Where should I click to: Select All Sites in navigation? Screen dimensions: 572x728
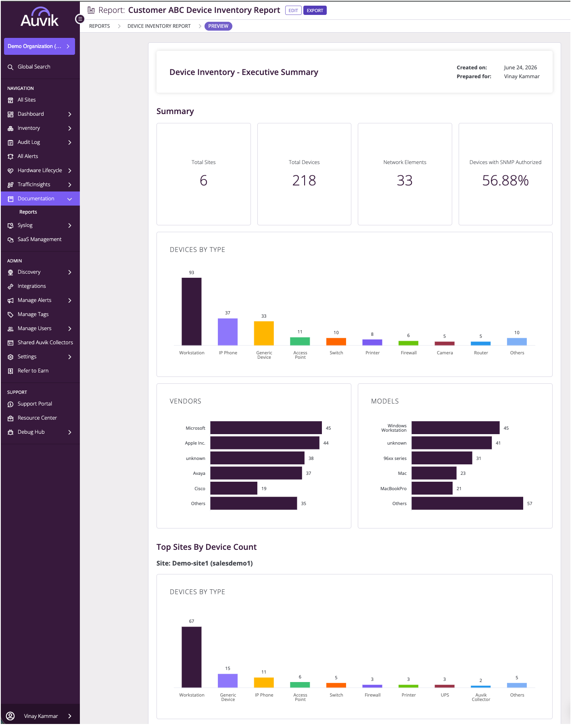(x=27, y=100)
